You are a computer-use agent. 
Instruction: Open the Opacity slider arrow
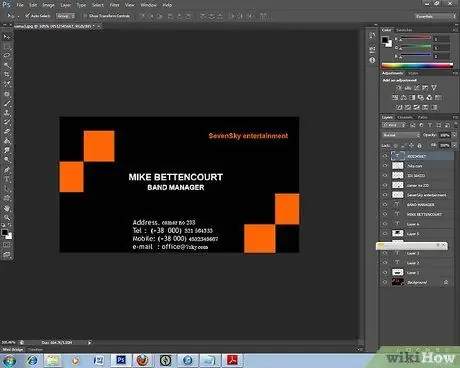click(x=454, y=135)
